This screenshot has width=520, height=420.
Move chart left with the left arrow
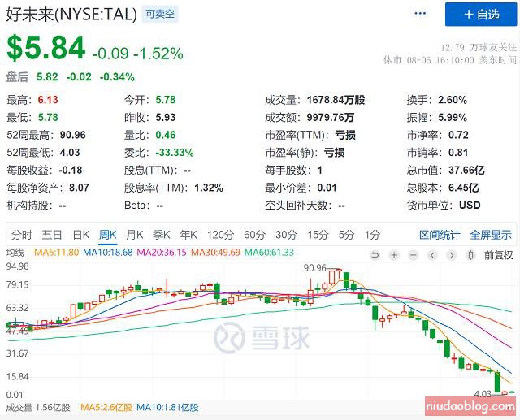click(432, 255)
